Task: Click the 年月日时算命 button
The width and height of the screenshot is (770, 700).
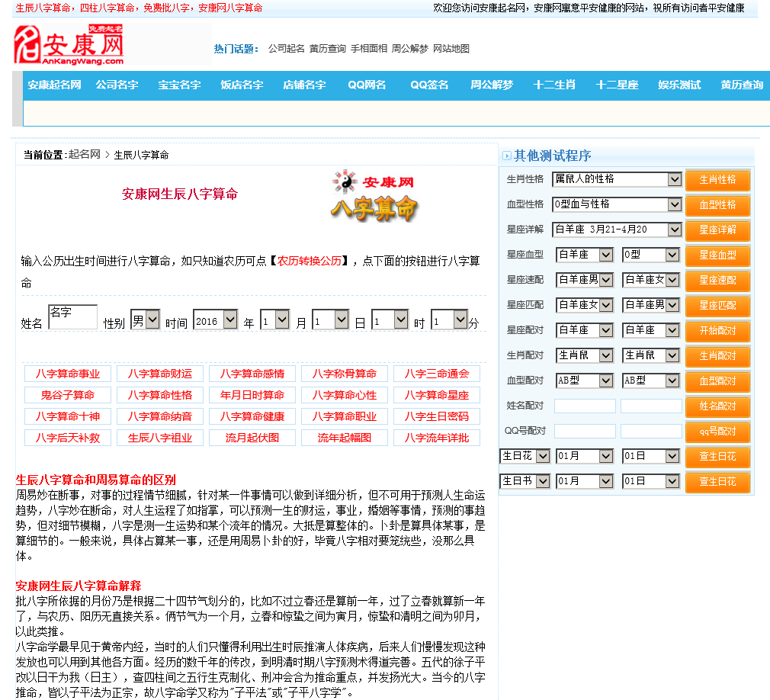Action: pos(252,395)
